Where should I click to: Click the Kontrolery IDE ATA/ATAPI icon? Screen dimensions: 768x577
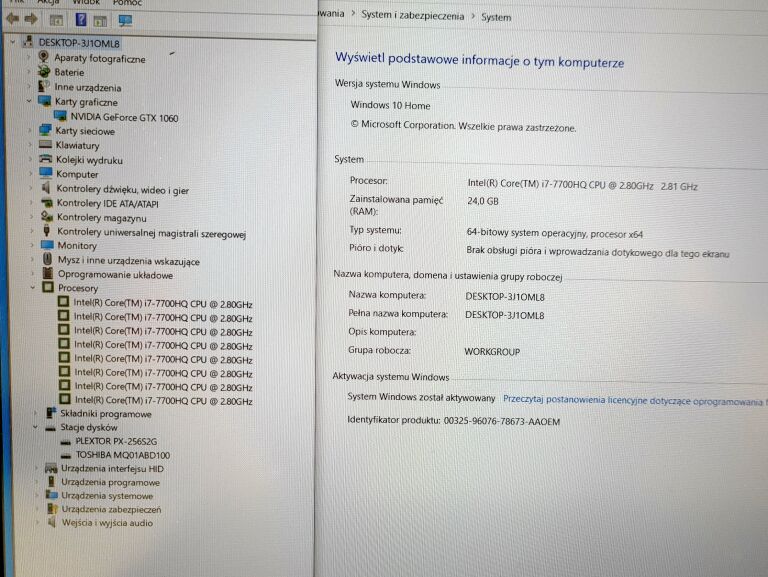47,202
